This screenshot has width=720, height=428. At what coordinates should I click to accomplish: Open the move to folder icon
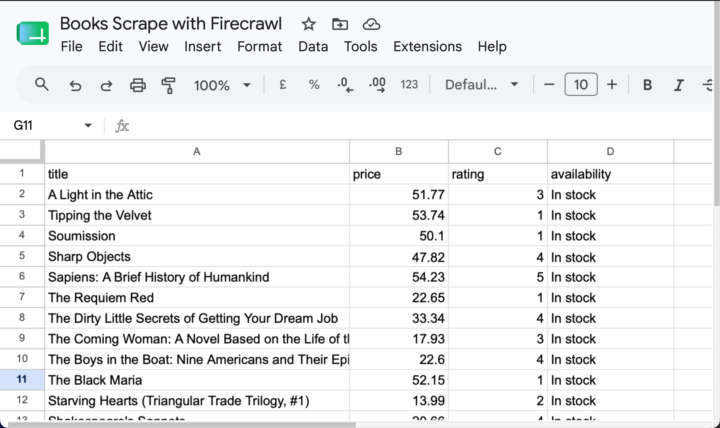point(340,24)
